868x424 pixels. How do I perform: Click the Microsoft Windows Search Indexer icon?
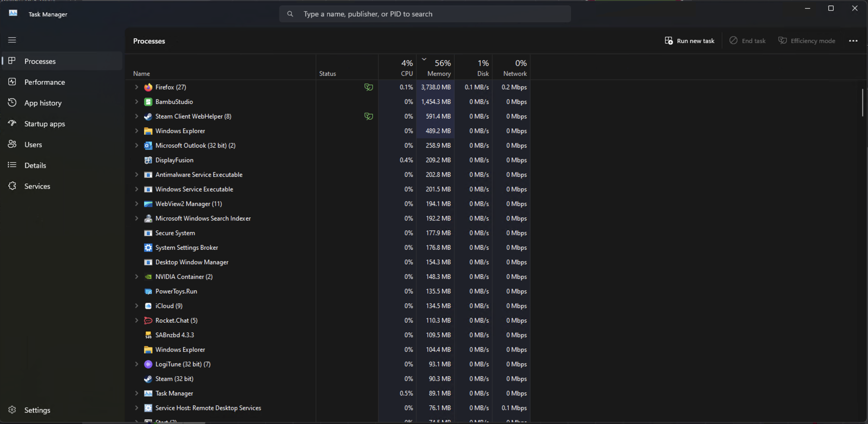[148, 219]
